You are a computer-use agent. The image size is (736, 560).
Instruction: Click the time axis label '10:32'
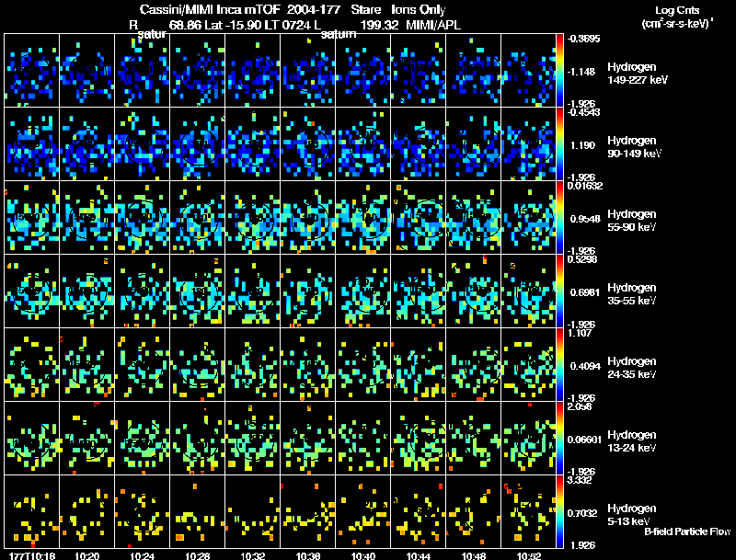pyautogui.click(x=252, y=555)
